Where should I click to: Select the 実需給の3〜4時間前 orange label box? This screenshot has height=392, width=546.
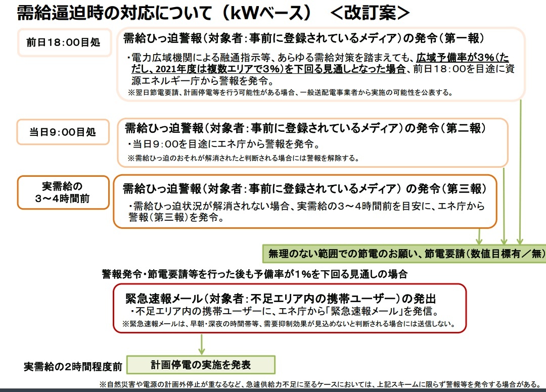pos(63,192)
